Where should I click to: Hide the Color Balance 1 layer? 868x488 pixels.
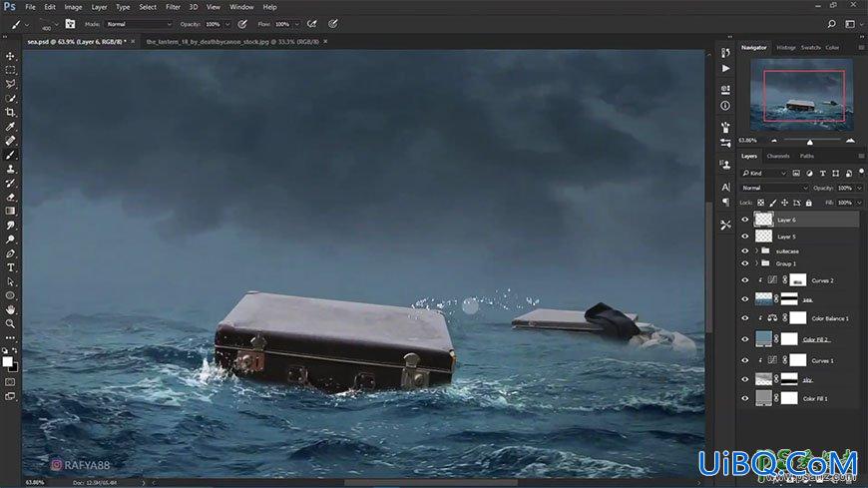[x=744, y=318]
